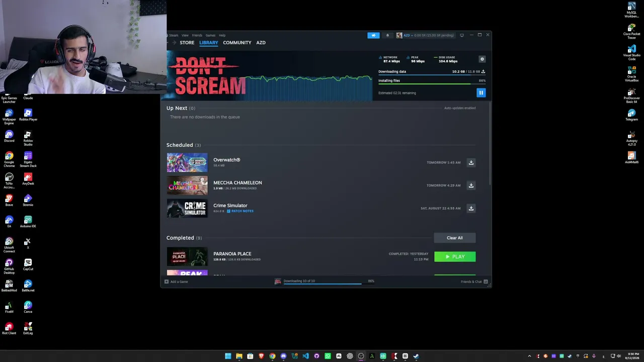This screenshot has width=644, height=362.
Task: Open the MECCHA CHAMELEON thumbnail
Action: coord(187,186)
